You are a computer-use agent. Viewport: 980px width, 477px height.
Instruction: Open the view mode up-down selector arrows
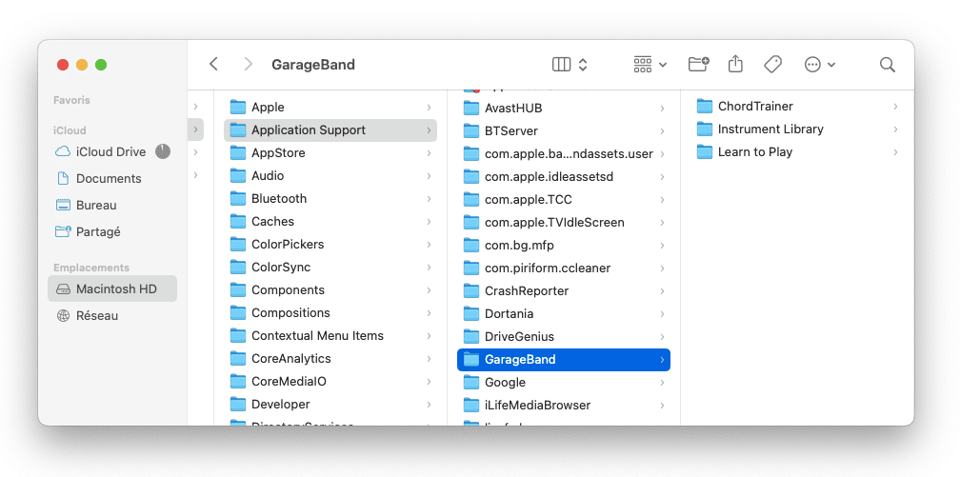point(583,65)
